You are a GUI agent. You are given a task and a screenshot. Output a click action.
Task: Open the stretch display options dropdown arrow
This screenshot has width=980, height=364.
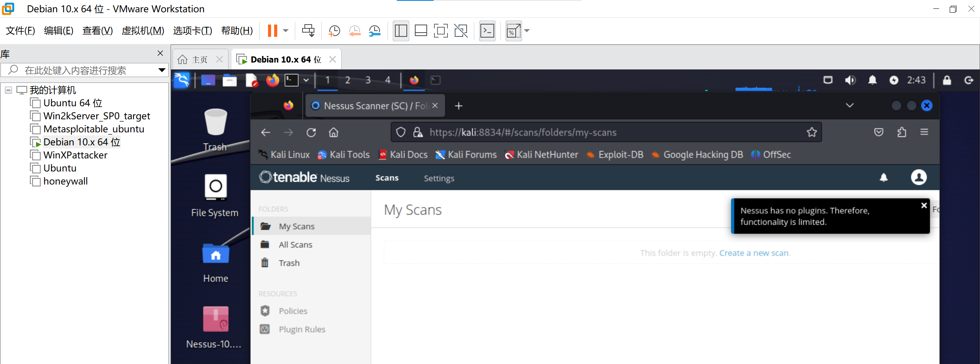(527, 31)
